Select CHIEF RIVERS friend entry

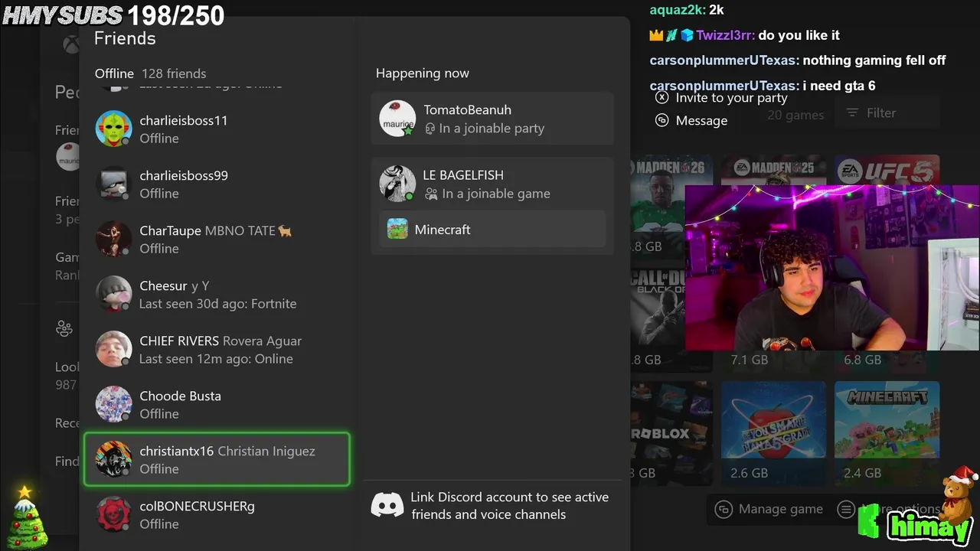coord(217,350)
